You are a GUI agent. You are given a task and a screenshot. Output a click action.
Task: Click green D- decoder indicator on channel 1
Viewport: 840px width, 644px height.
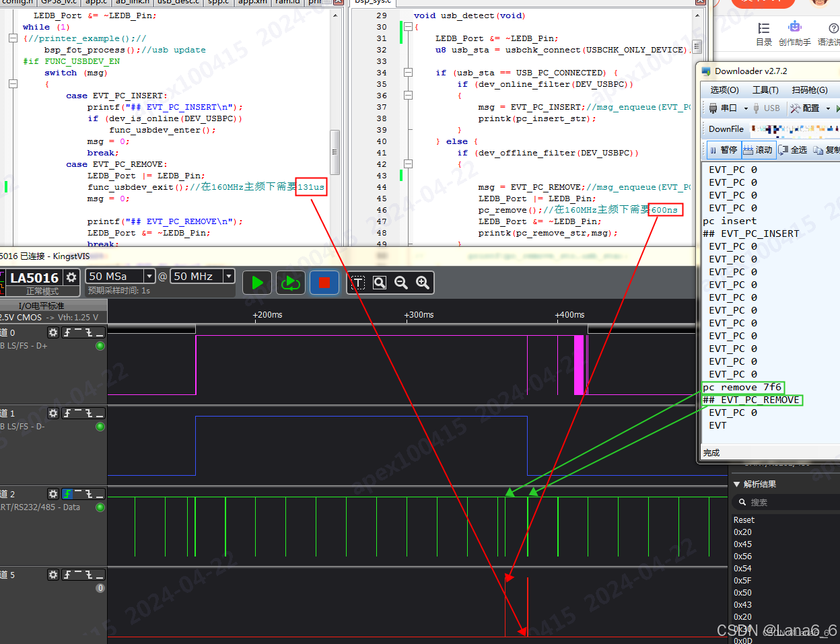coord(100,427)
